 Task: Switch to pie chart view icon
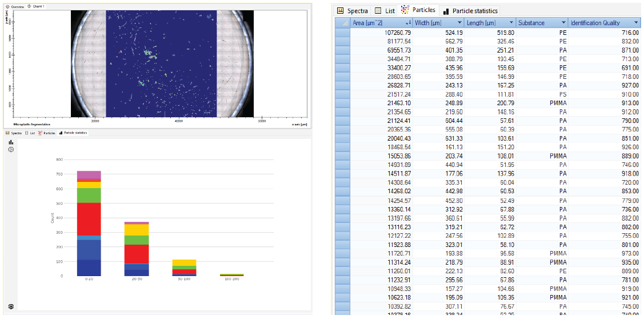pyautogui.click(x=10, y=150)
